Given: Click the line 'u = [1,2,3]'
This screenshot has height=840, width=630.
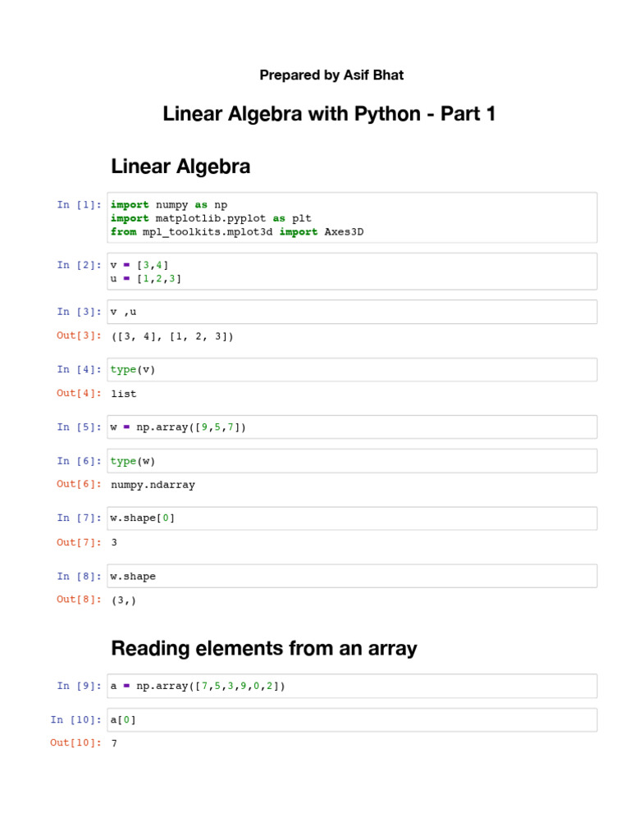Looking at the screenshot, I should (146, 279).
